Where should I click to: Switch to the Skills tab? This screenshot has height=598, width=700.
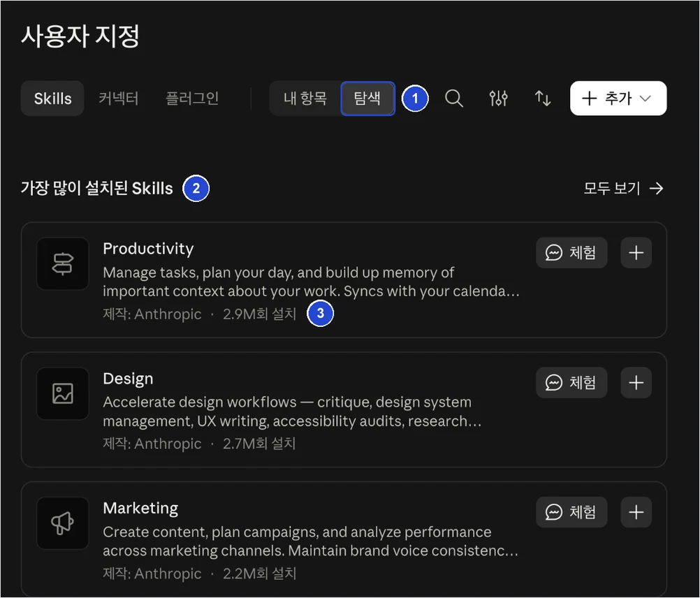52,99
